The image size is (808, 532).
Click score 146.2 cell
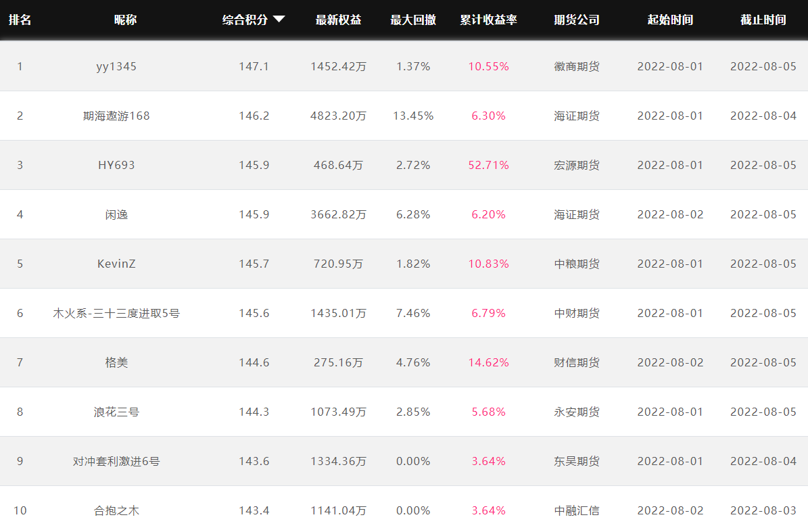(254, 116)
